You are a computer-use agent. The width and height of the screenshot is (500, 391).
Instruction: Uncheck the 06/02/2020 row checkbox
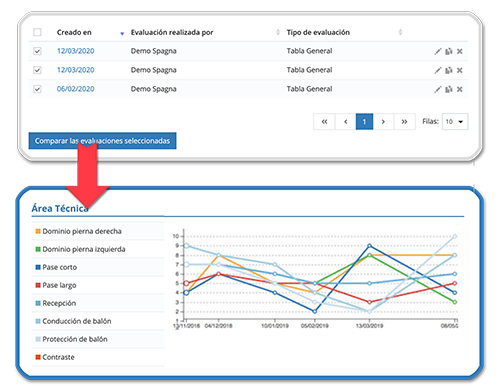click(37, 89)
